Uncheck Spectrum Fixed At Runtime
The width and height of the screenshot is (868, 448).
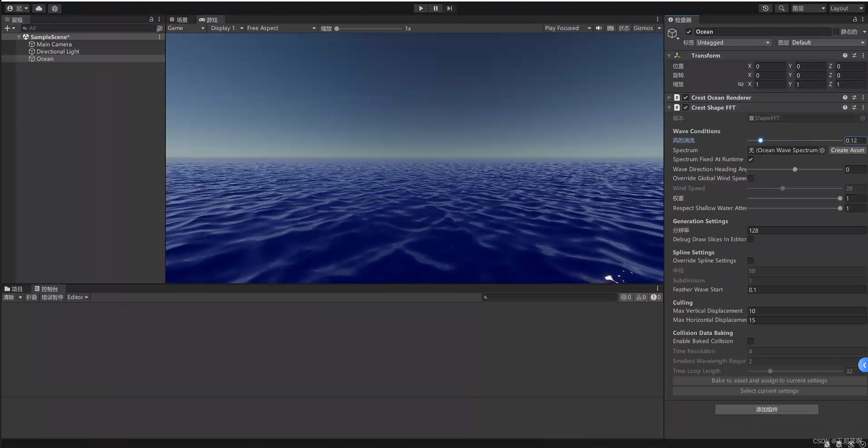tap(750, 159)
